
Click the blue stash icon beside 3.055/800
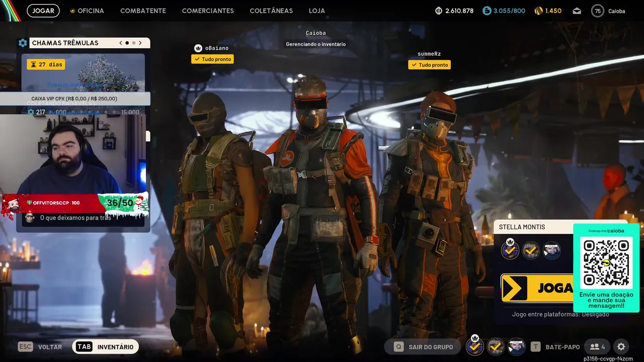pos(487,11)
